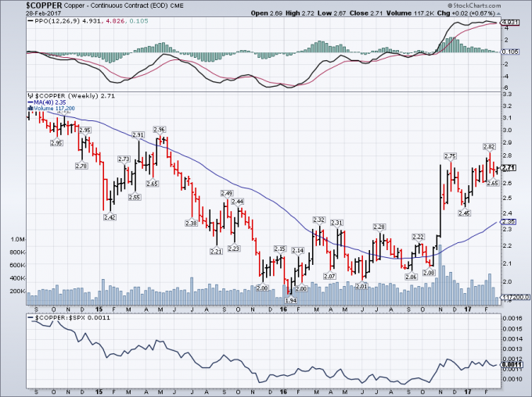Select the '$COPPER (Weekly) 2.71' legend text

[x=75, y=96]
